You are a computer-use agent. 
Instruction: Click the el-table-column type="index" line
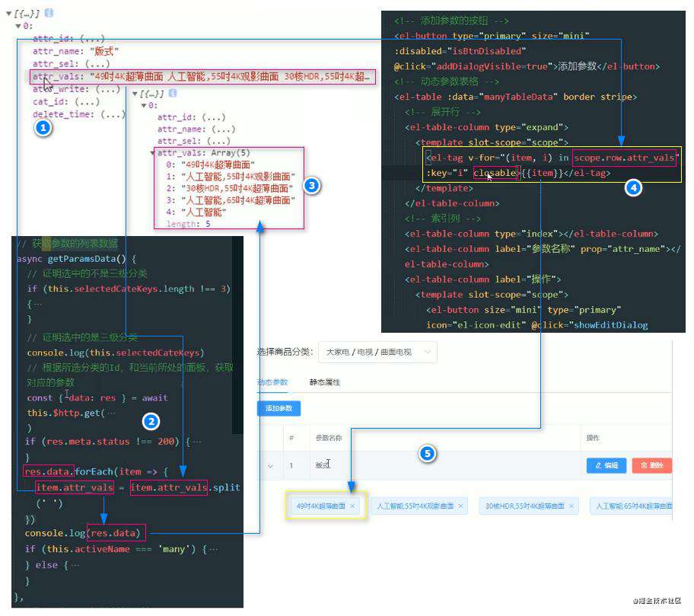(x=531, y=234)
